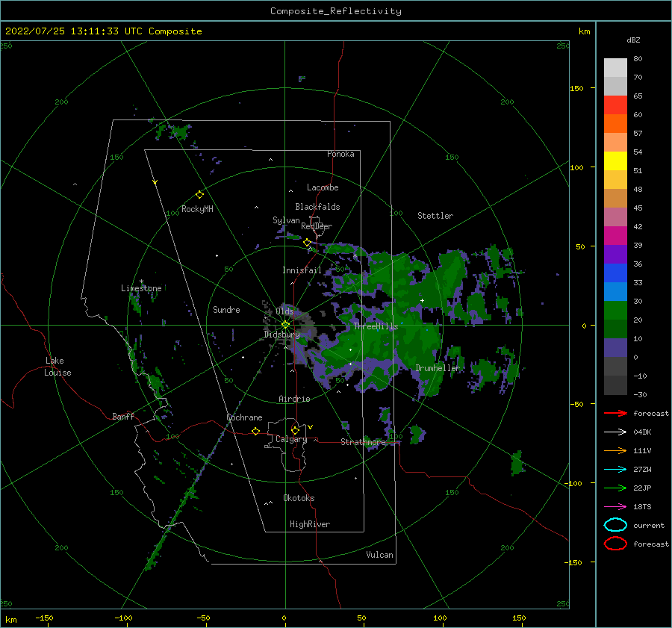Click the Sylvan label on the map

pos(286,220)
